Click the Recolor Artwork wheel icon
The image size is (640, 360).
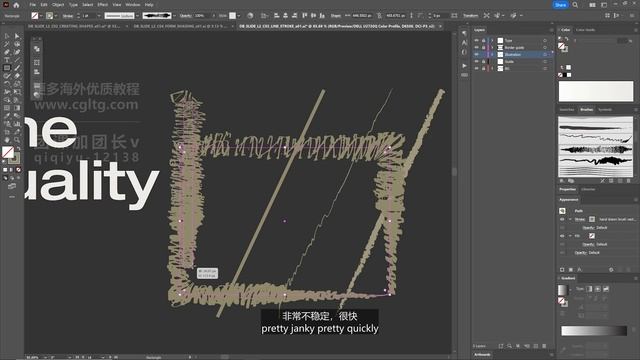coord(250,16)
